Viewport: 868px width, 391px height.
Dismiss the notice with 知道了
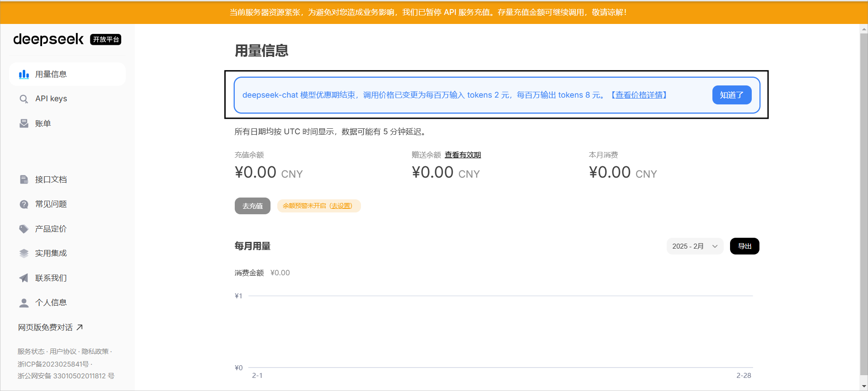(x=731, y=95)
